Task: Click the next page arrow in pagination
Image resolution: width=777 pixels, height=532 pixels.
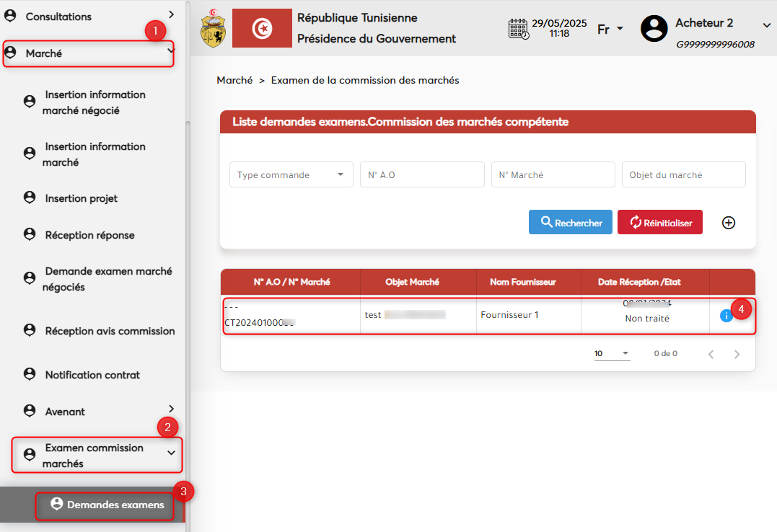Action: click(737, 354)
